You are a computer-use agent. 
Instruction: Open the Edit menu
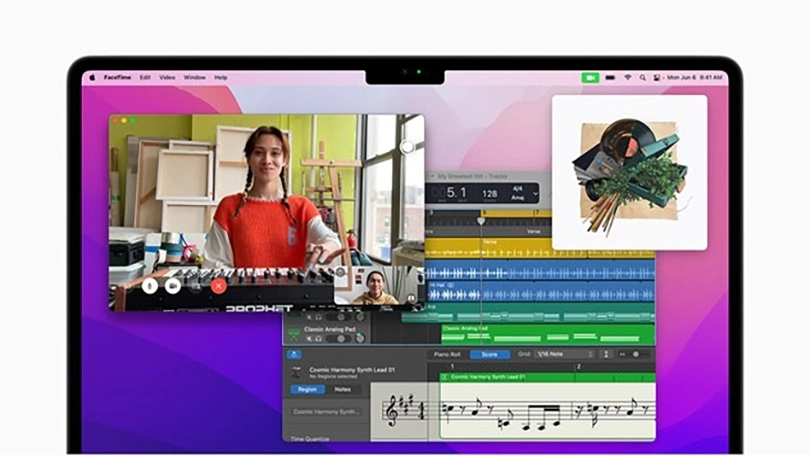pos(145,77)
